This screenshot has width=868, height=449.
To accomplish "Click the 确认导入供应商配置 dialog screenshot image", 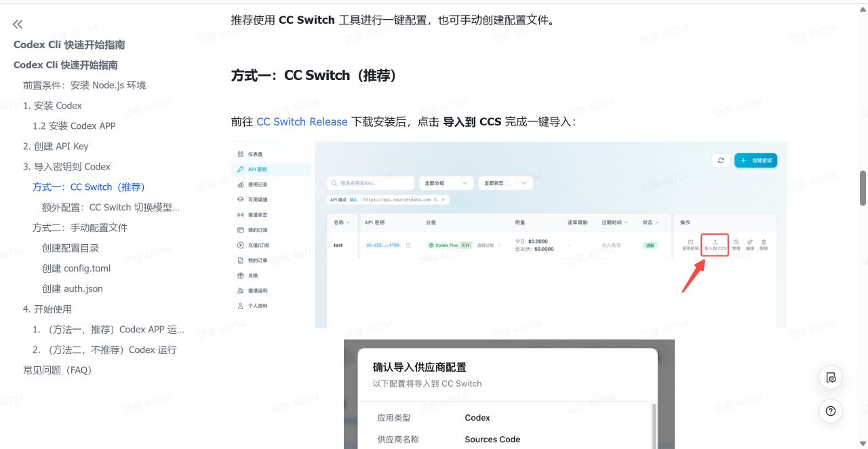I will pos(509,394).
